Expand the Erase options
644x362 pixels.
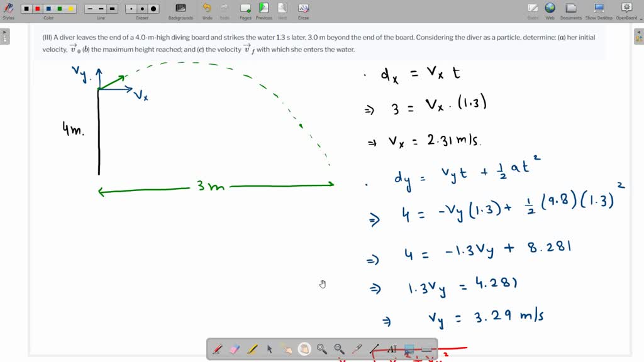coord(303,9)
